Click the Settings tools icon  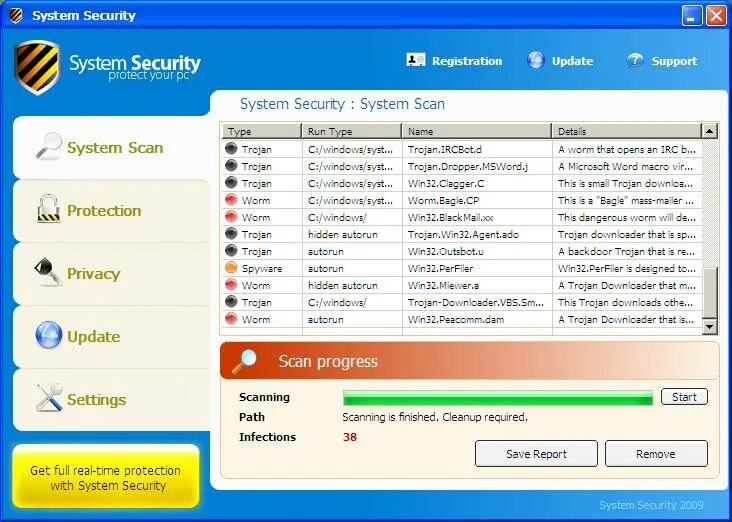(49, 398)
